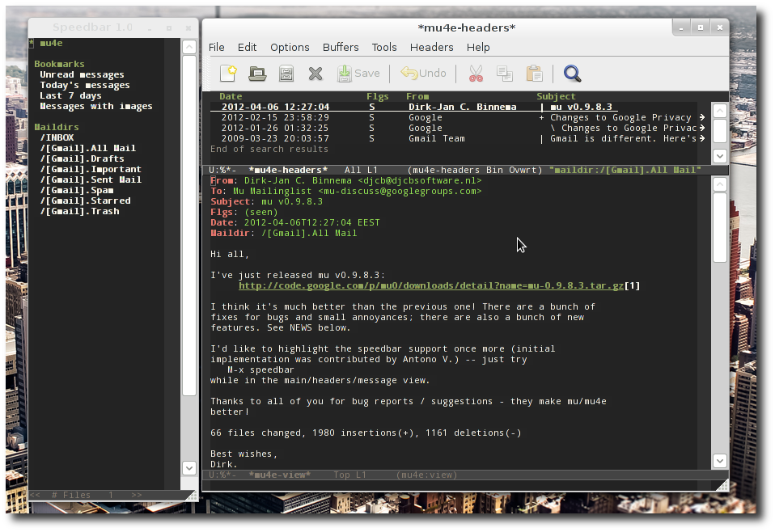Click the Search magnifier icon

(573, 74)
